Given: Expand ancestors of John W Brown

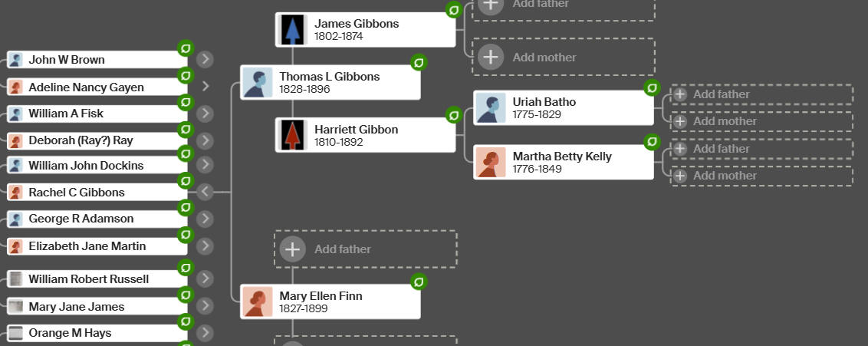Looking at the screenshot, I should [205, 59].
